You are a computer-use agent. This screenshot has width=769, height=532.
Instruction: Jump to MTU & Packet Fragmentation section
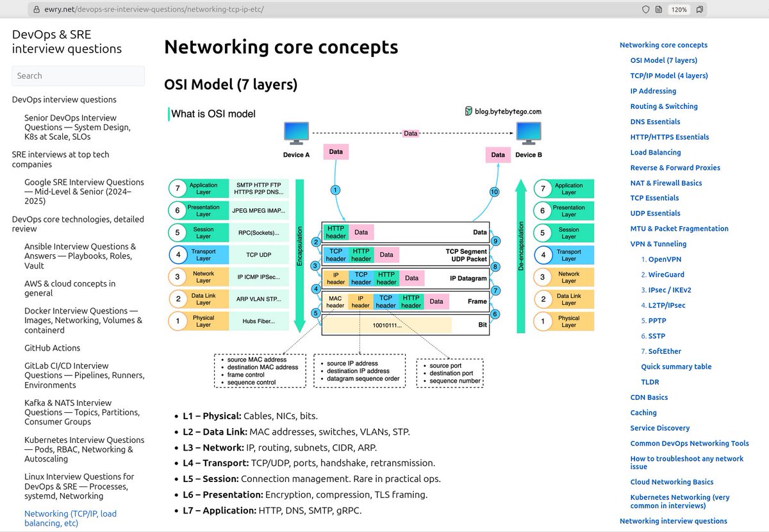click(x=679, y=229)
